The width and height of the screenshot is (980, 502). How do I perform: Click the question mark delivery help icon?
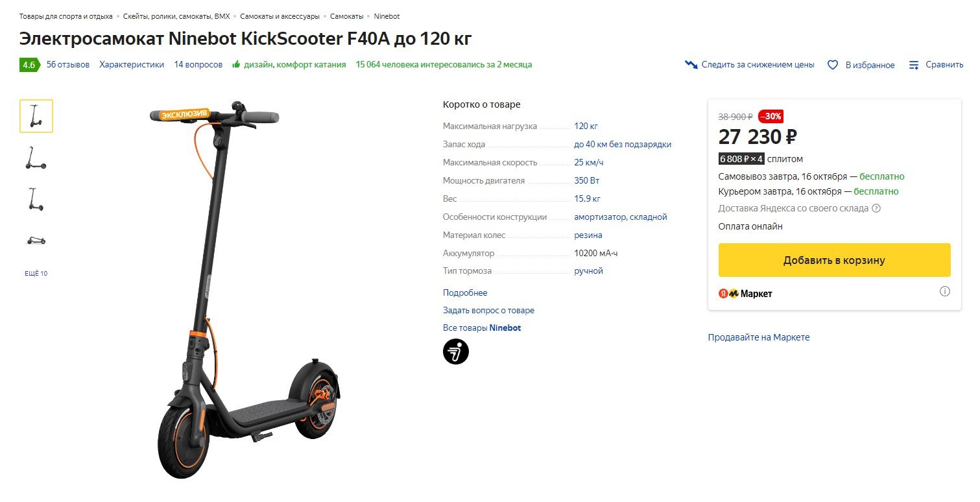tap(876, 208)
